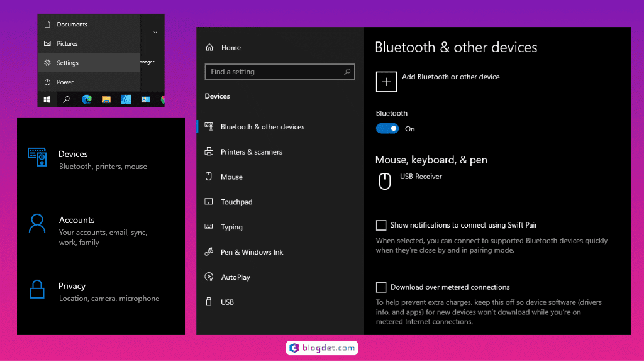Click the printer icon in the sidebar
The width and height of the screenshot is (644, 362).
point(209,151)
